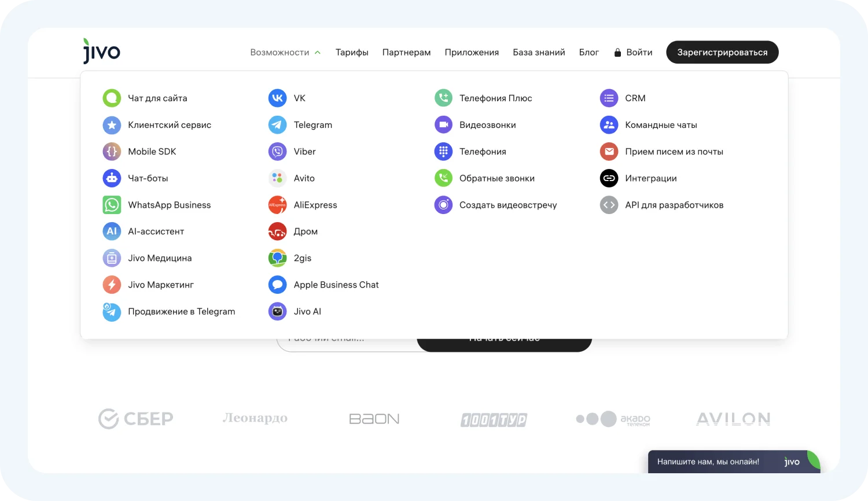868x501 pixels.
Task: Go to the Партнерам section
Action: tap(406, 53)
